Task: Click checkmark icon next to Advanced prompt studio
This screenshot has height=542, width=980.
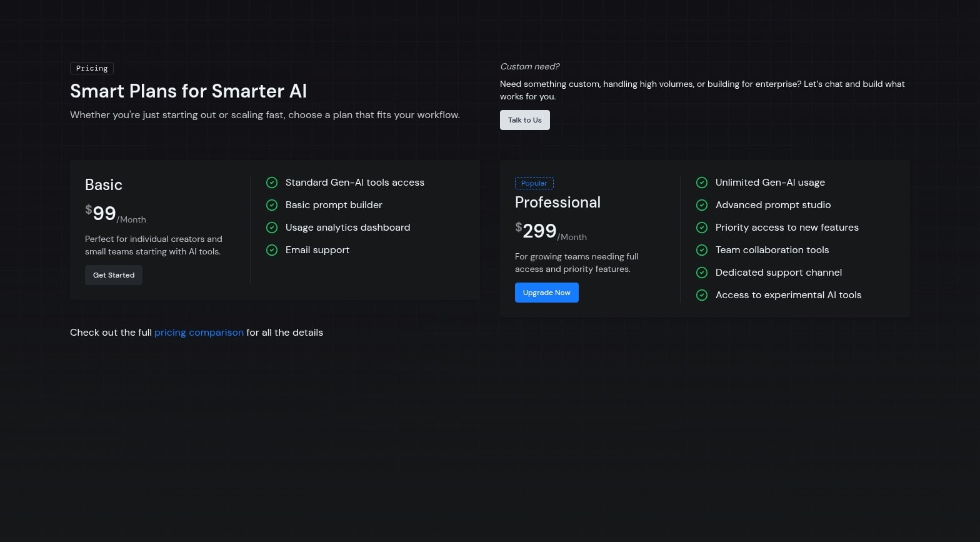Action: tap(702, 205)
